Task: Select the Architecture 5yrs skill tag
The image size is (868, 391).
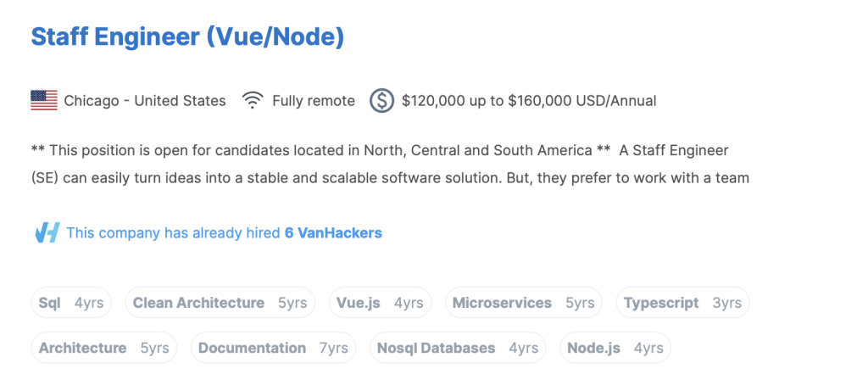Action: pyautogui.click(x=104, y=348)
